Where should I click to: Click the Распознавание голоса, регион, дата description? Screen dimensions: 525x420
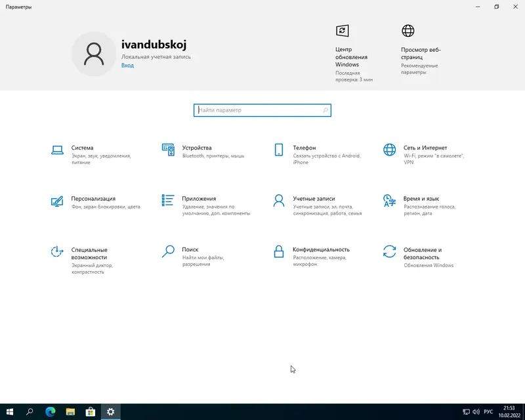430,210
